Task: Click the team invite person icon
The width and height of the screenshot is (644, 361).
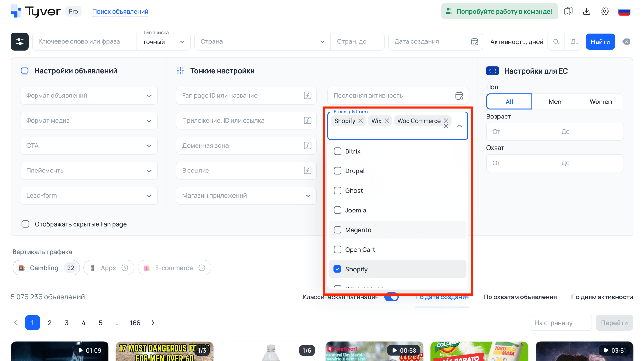Action: [449, 11]
